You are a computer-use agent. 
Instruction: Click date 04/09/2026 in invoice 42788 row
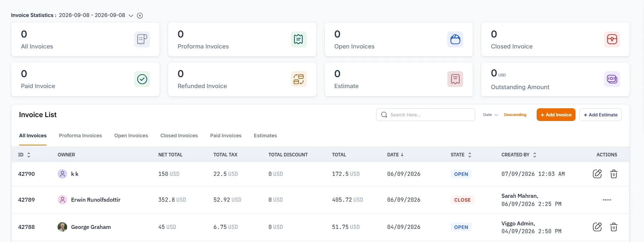coord(404,227)
